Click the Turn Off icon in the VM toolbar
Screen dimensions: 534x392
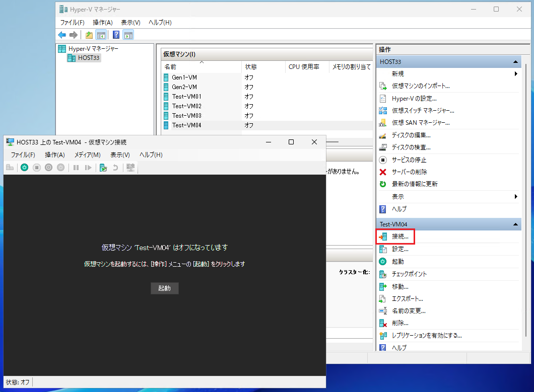tap(37, 167)
